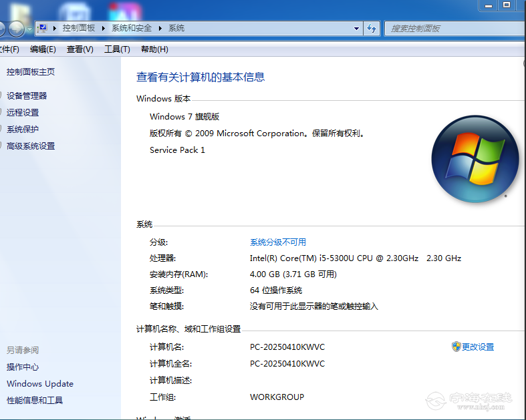Focus the 搜索控制面板 search field

pos(454,29)
